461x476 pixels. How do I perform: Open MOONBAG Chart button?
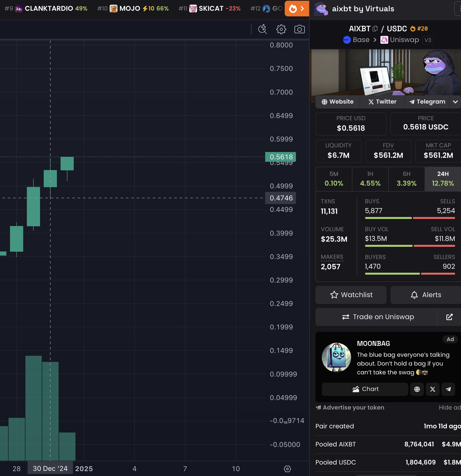365,389
